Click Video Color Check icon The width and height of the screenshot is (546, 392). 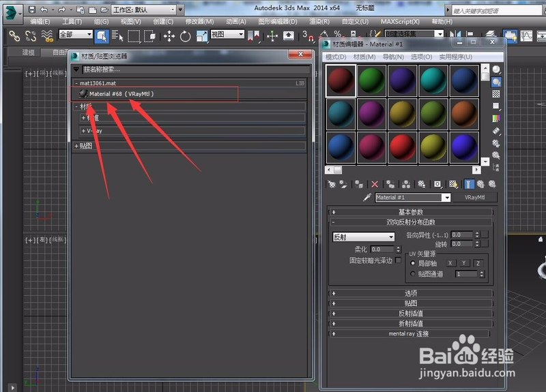[x=496, y=119]
